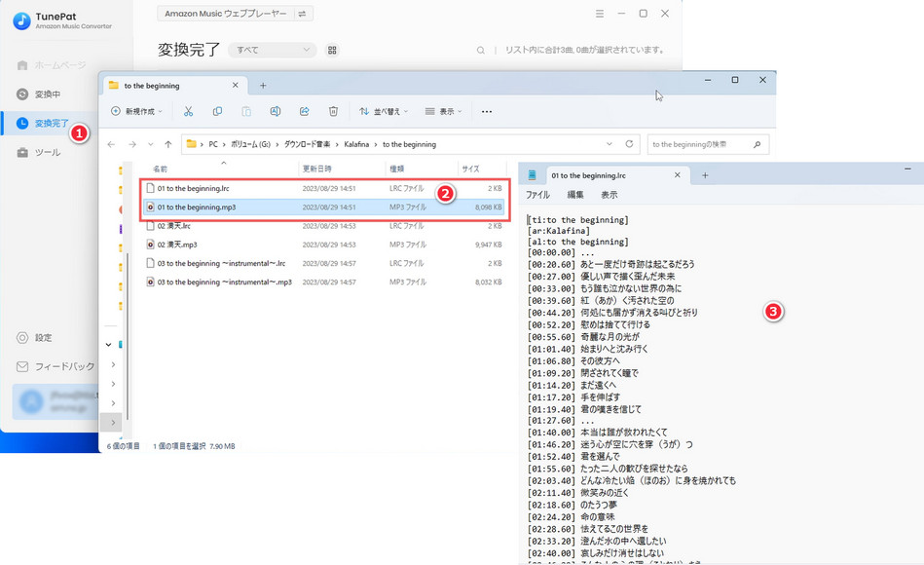Click ダウンロード音楽 breadcrumb
The height and width of the screenshot is (565, 924).
pos(307,144)
